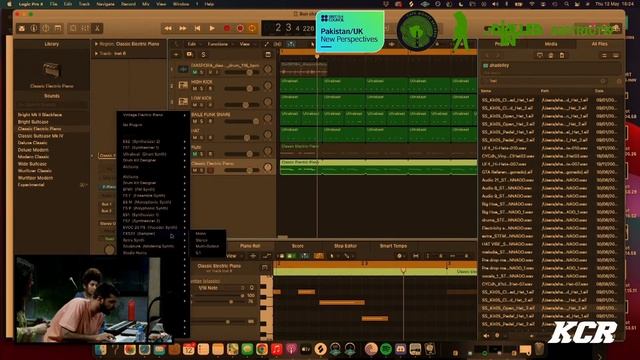The width and height of the screenshot is (640, 360).
Task: Click the add track plus button
Action: tap(176, 54)
